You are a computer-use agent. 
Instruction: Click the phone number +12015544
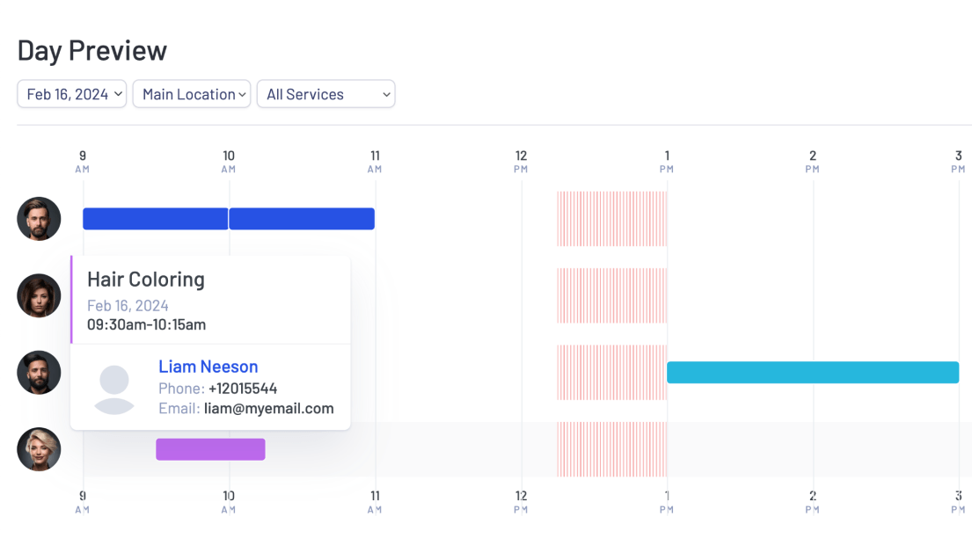pos(243,389)
